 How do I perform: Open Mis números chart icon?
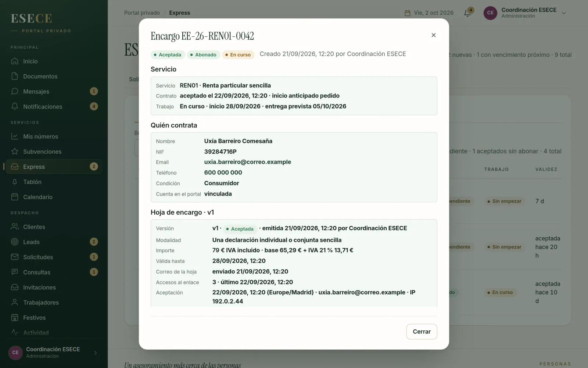(x=15, y=137)
